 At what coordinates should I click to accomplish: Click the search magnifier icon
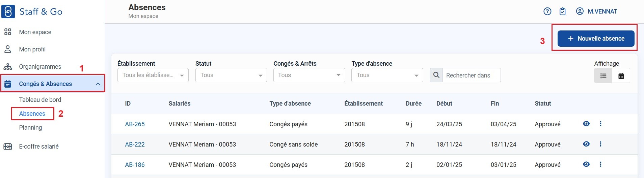tap(436, 75)
